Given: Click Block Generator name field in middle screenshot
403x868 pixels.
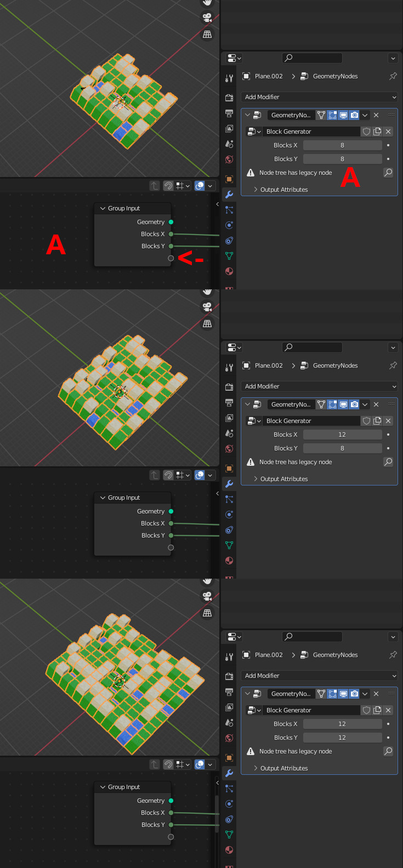Looking at the screenshot, I should point(311,421).
